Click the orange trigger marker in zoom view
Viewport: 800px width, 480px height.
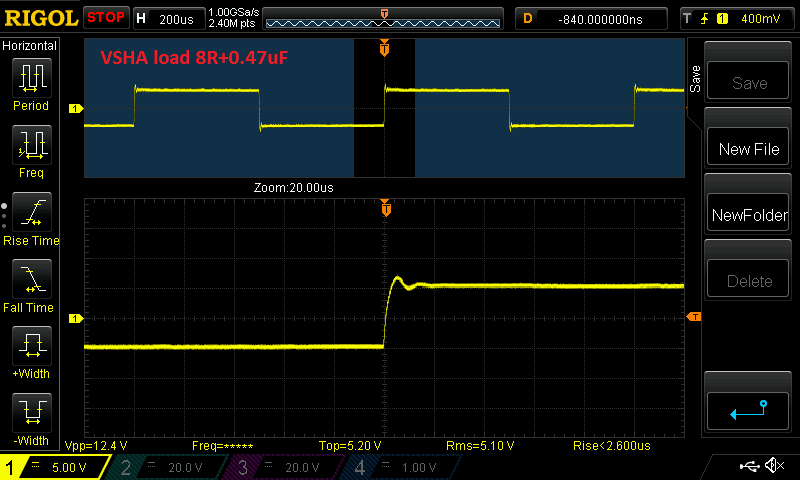pos(386,209)
